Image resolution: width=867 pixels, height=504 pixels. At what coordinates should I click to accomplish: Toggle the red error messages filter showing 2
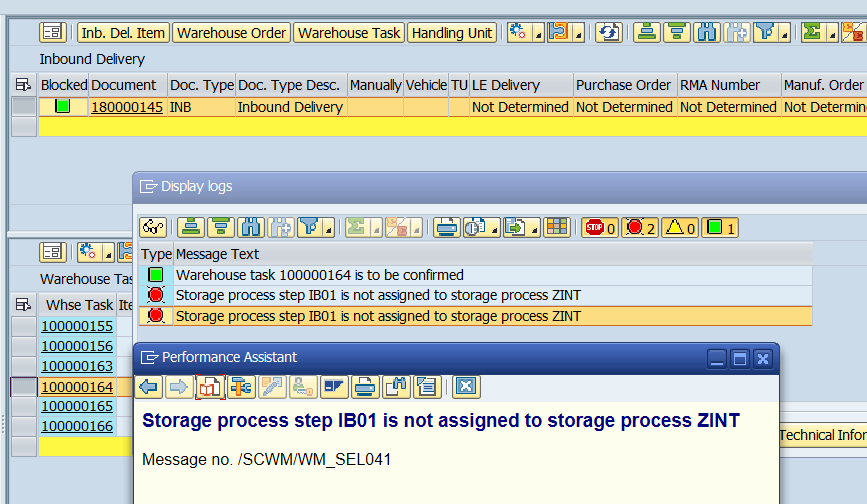(639, 227)
